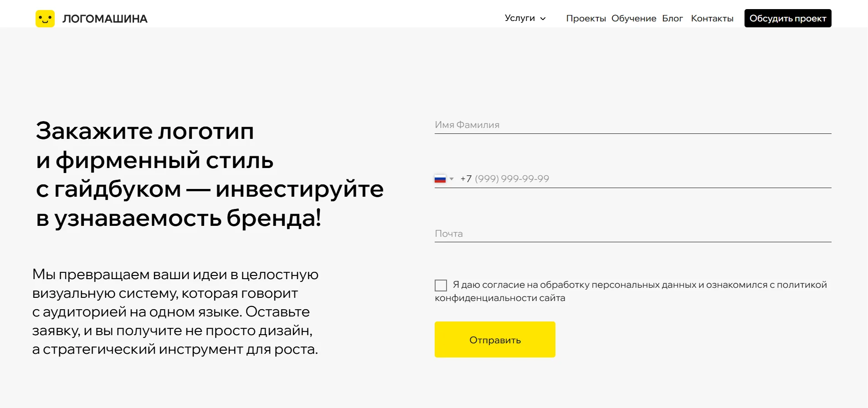
Task: Click the yellow smiley logo icon
Action: click(45, 19)
